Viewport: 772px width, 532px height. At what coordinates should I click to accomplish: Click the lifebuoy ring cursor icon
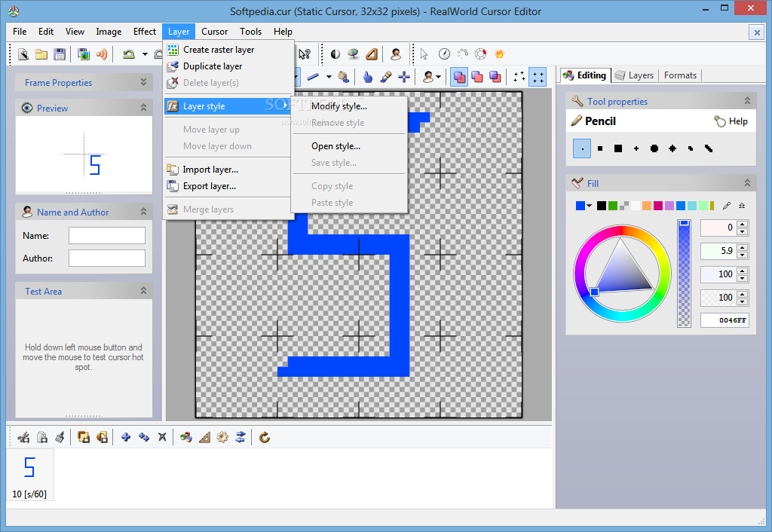(480, 54)
